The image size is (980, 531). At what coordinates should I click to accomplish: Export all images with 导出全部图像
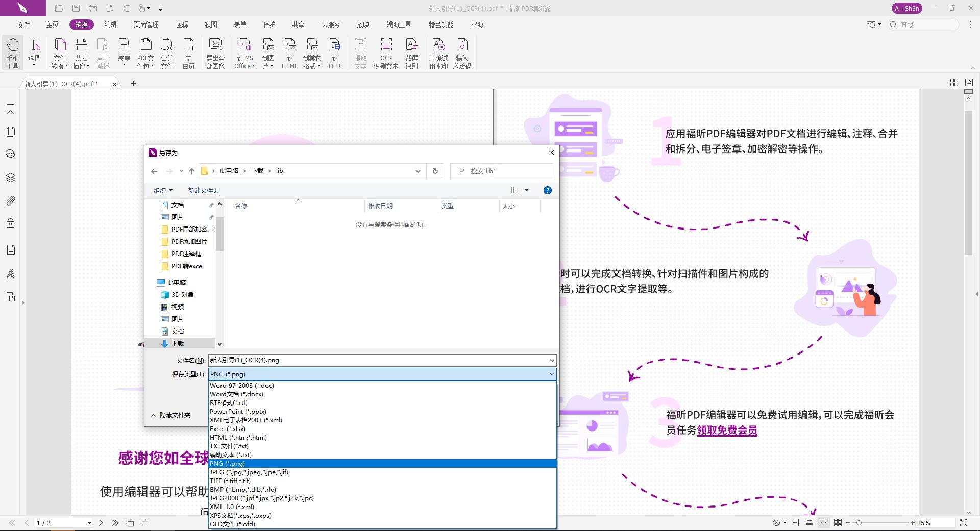click(x=216, y=53)
